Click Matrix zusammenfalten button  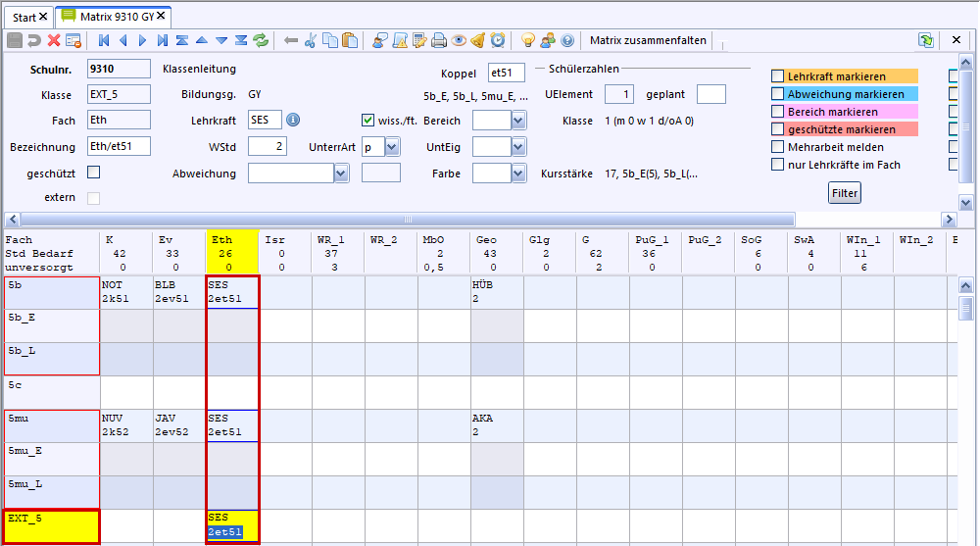[647, 40]
